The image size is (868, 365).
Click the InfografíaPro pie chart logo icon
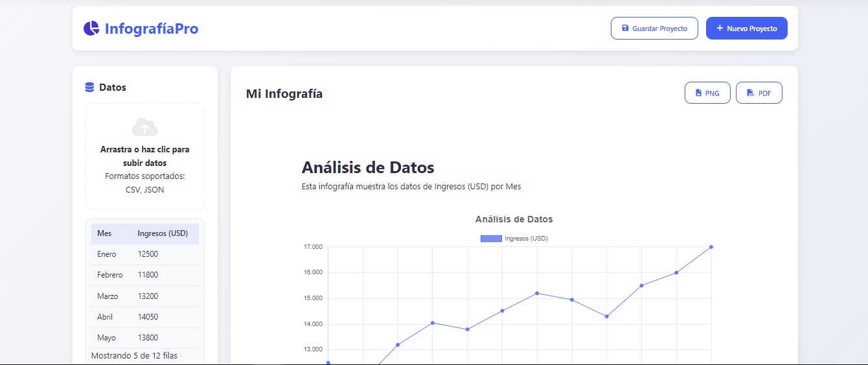pos(91,29)
